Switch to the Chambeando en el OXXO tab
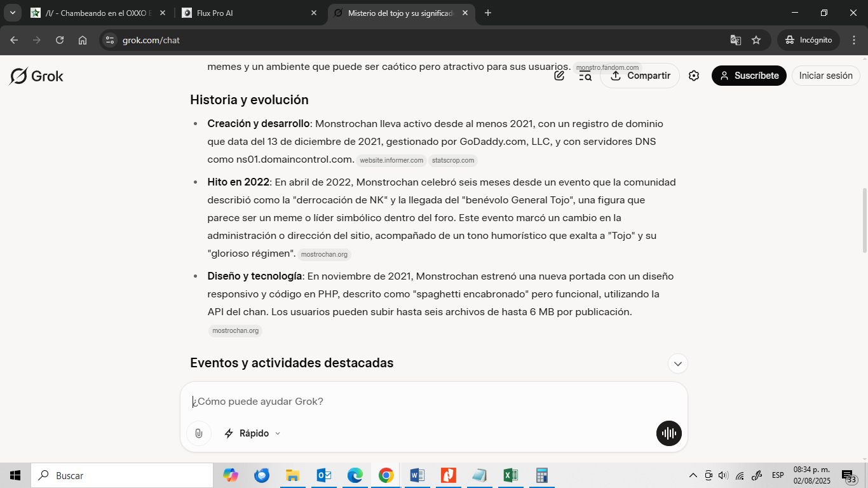 (95, 13)
